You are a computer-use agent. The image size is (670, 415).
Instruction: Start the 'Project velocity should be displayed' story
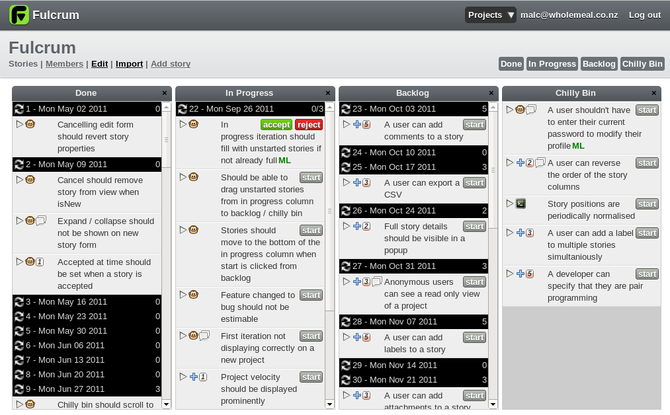[x=311, y=377]
